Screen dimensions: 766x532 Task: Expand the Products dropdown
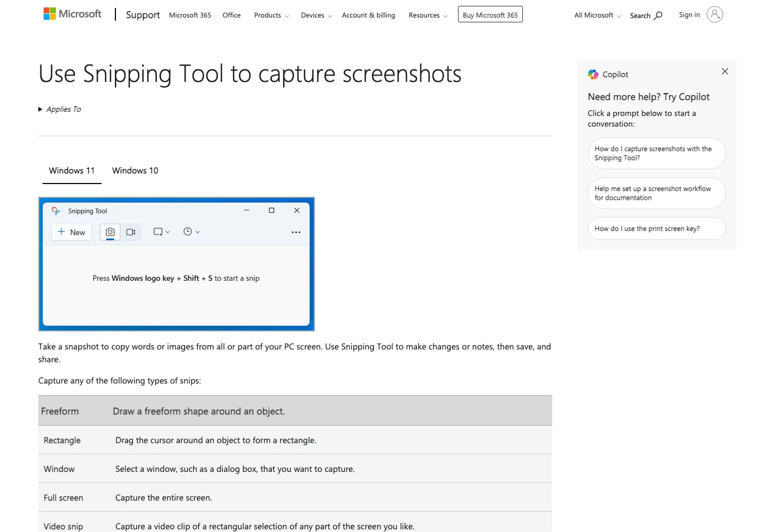(x=271, y=15)
